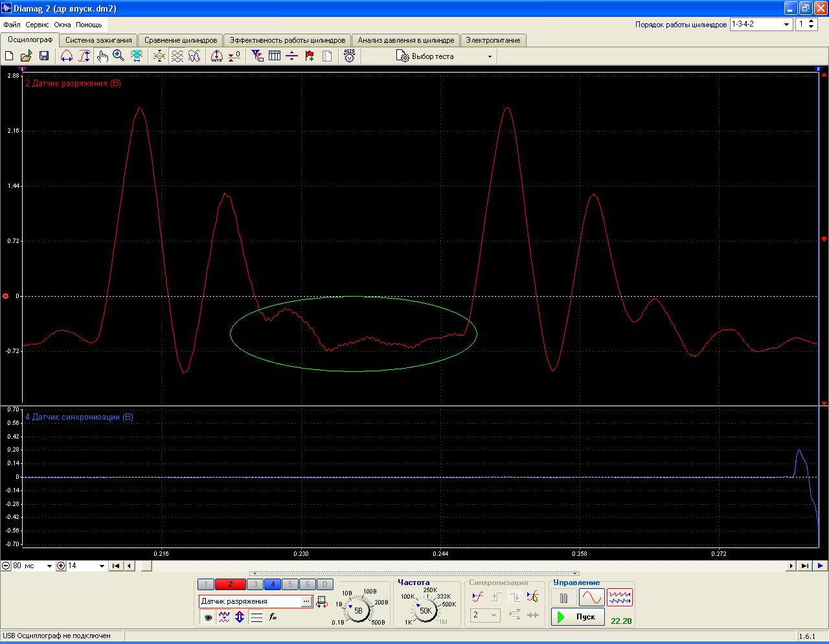Click the blue play arrow at scrollbar end

(821, 566)
